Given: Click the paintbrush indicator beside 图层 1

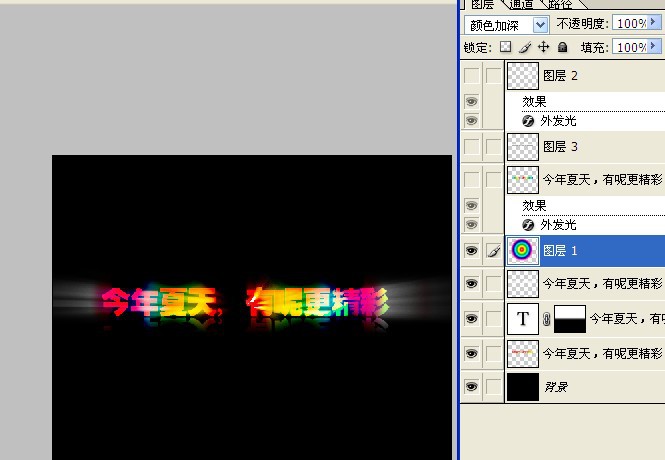Looking at the screenshot, I should click(493, 251).
